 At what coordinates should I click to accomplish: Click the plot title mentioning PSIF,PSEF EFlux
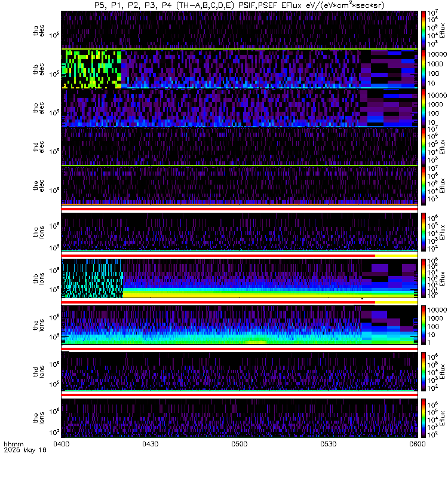pos(240,5)
